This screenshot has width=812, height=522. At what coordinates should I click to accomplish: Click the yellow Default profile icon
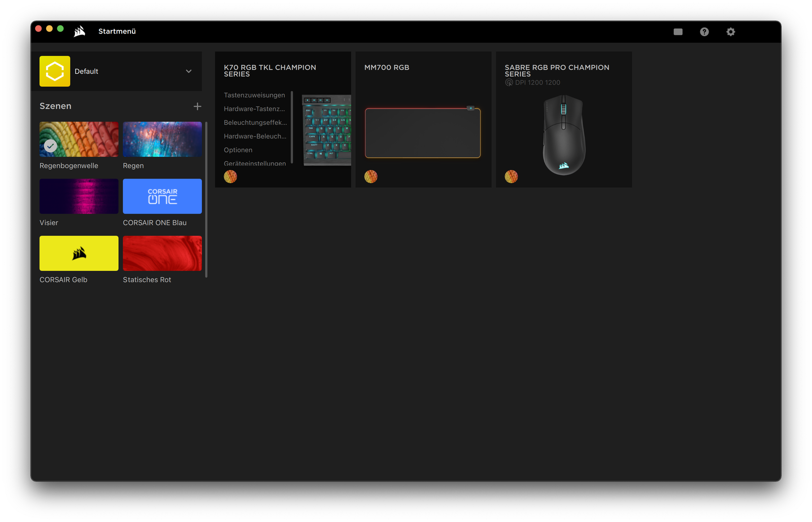tap(55, 72)
